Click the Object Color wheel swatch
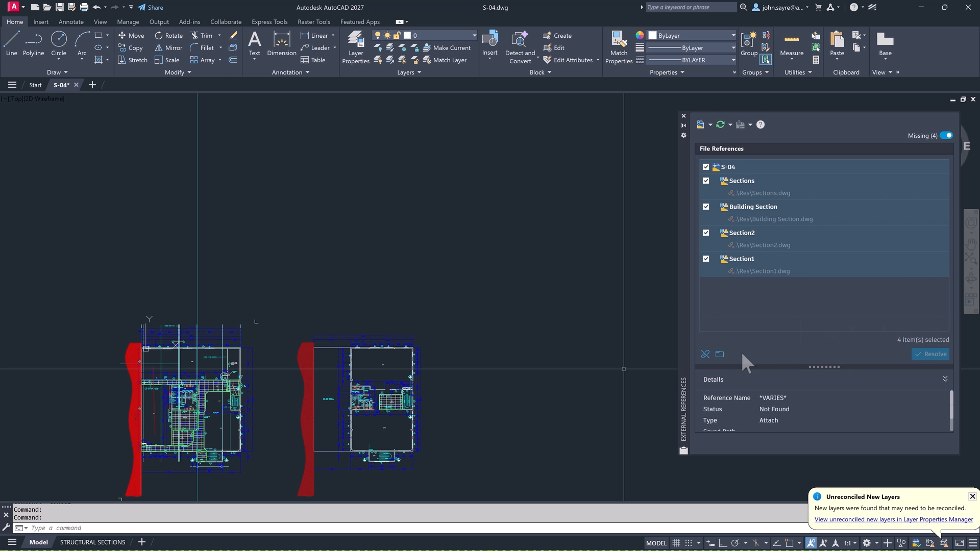 click(640, 35)
